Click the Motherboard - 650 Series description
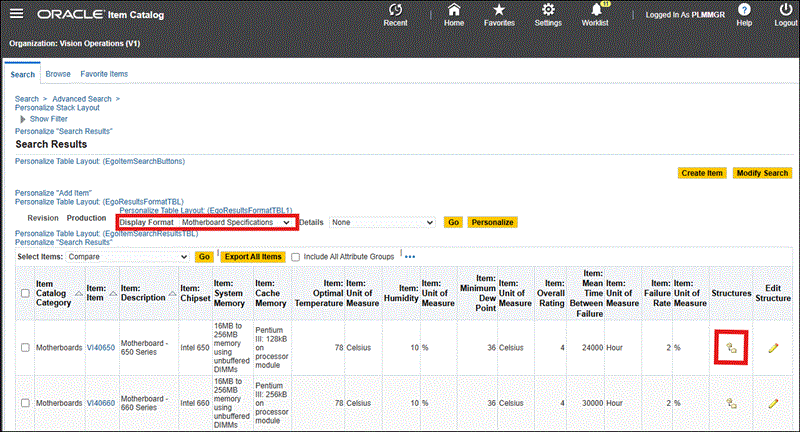The width and height of the screenshot is (800, 432). click(x=144, y=348)
